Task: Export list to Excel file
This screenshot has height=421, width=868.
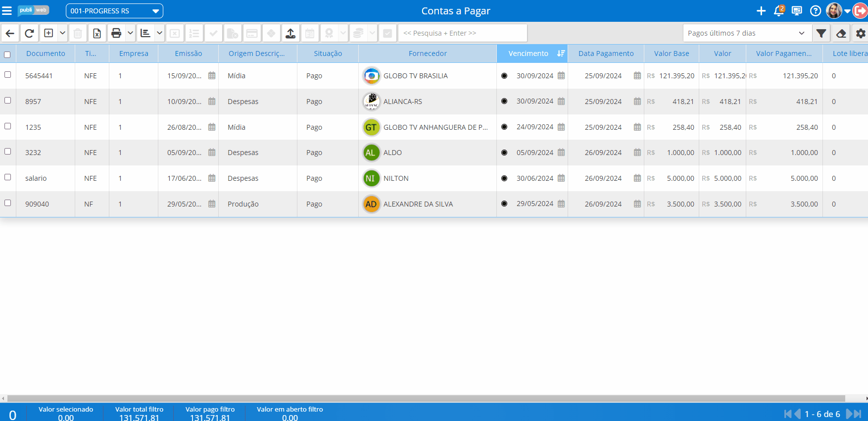Action: click(97, 33)
